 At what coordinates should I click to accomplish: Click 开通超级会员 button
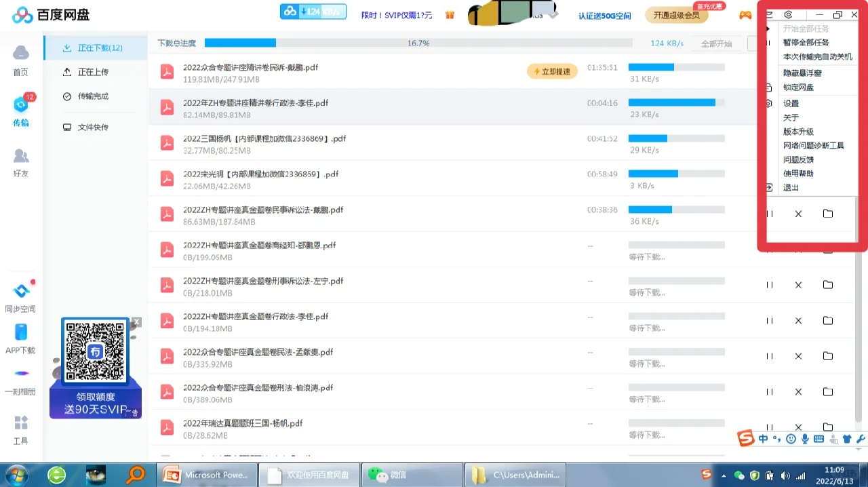[676, 15]
